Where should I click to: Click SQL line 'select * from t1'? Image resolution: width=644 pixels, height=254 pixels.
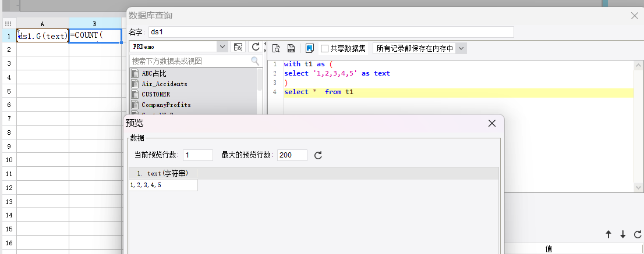click(319, 92)
